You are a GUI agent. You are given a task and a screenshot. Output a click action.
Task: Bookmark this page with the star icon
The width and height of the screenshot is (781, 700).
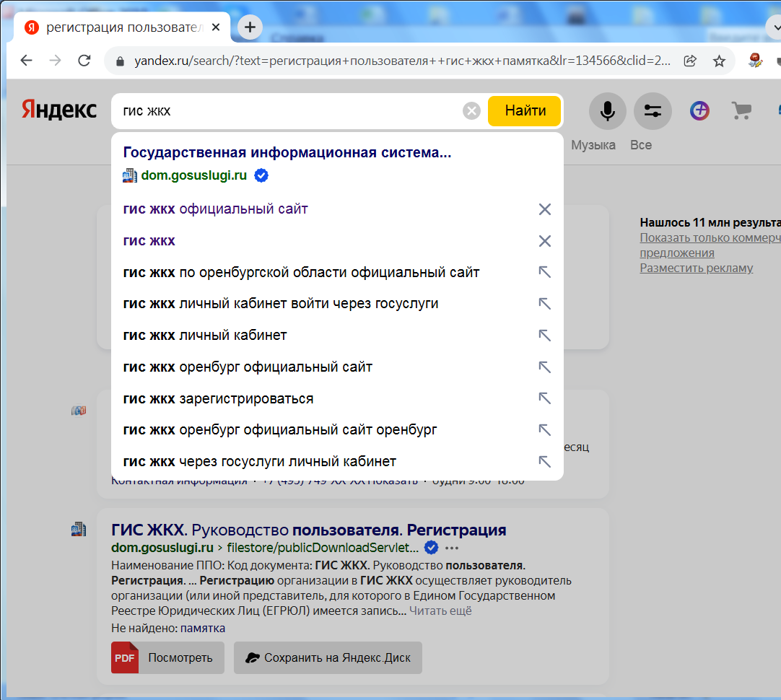pos(719,61)
